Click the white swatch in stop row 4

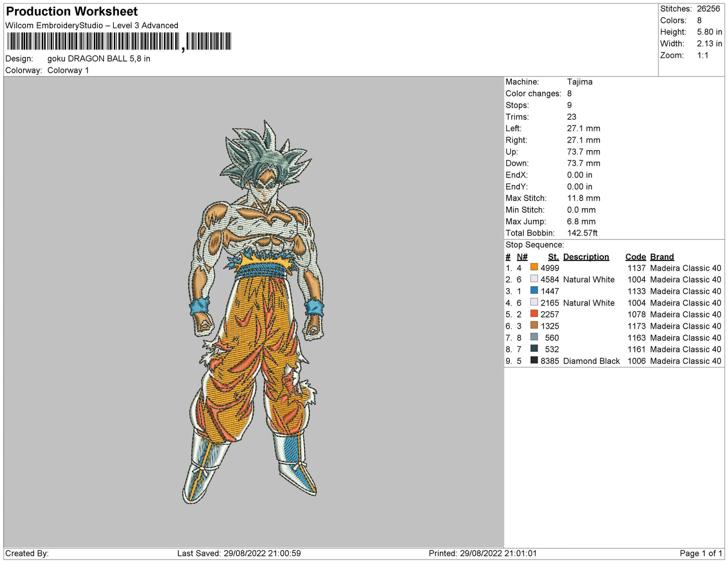point(534,302)
